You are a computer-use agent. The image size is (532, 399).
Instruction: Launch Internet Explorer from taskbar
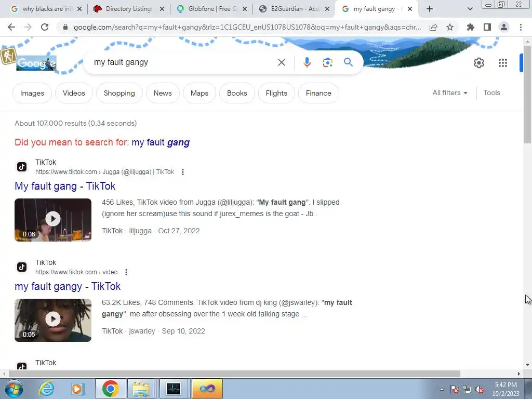click(x=46, y=389)
